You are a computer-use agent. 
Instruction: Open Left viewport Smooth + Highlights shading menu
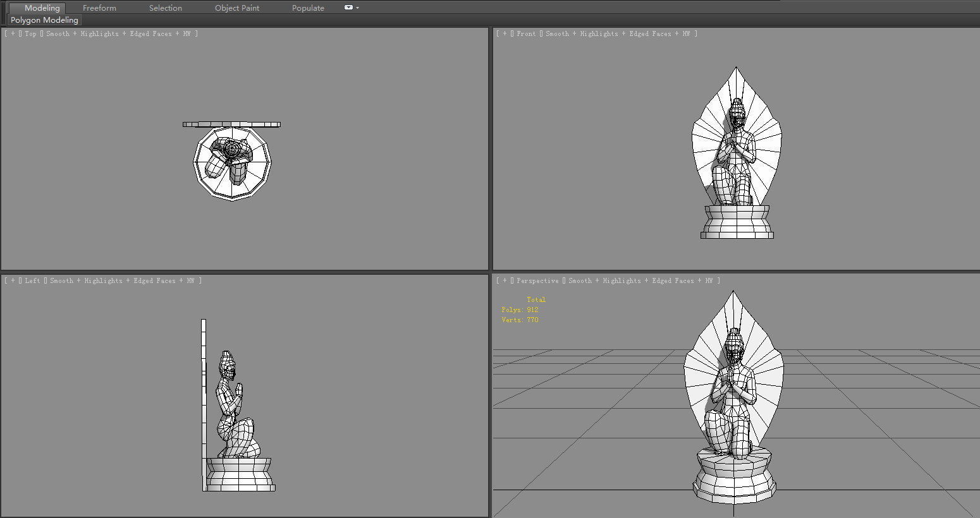coord(125,280)
